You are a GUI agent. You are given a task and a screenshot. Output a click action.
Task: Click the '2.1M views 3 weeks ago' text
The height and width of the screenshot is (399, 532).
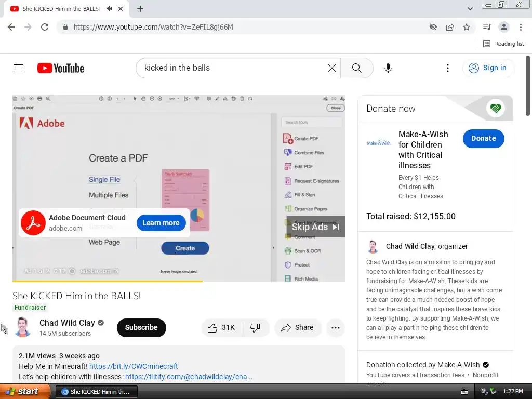point(59,355)
